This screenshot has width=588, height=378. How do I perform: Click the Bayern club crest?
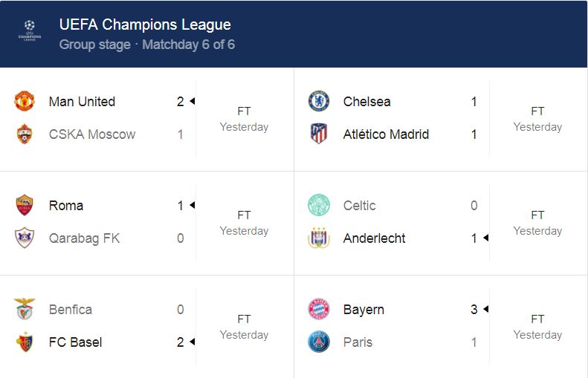pyautogui.click(x=319, y=310)
